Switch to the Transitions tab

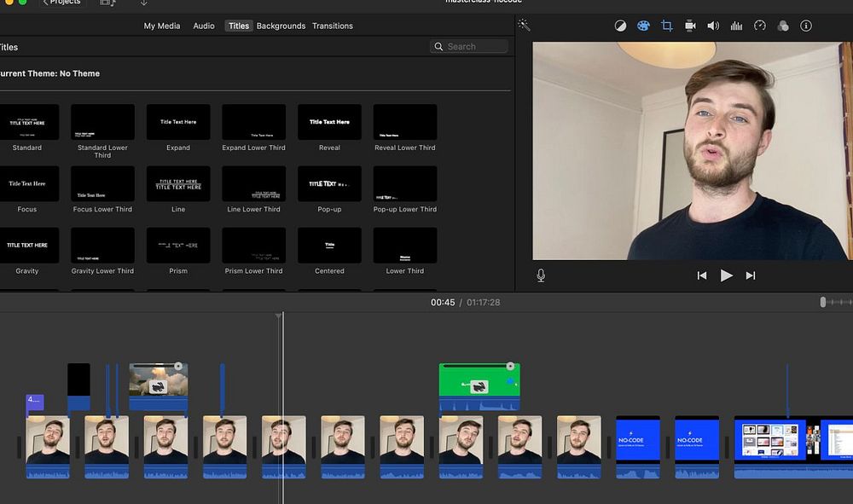point(333,26)
